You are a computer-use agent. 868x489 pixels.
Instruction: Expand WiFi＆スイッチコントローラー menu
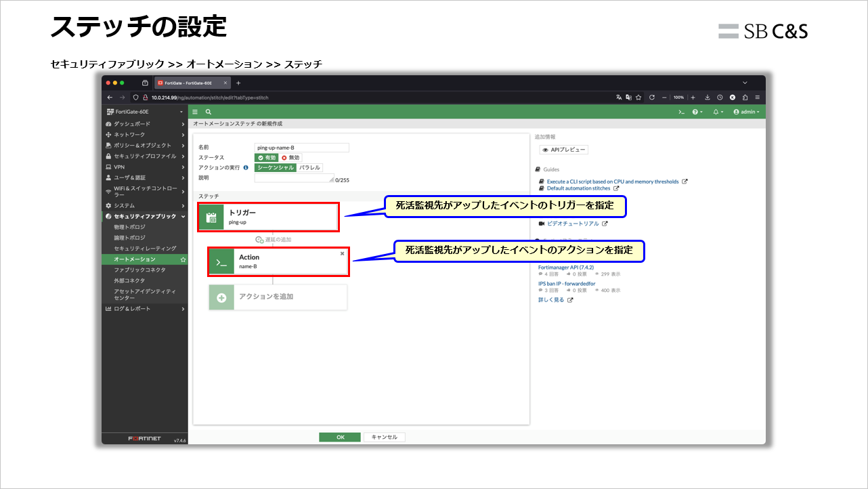pos(144,191)
